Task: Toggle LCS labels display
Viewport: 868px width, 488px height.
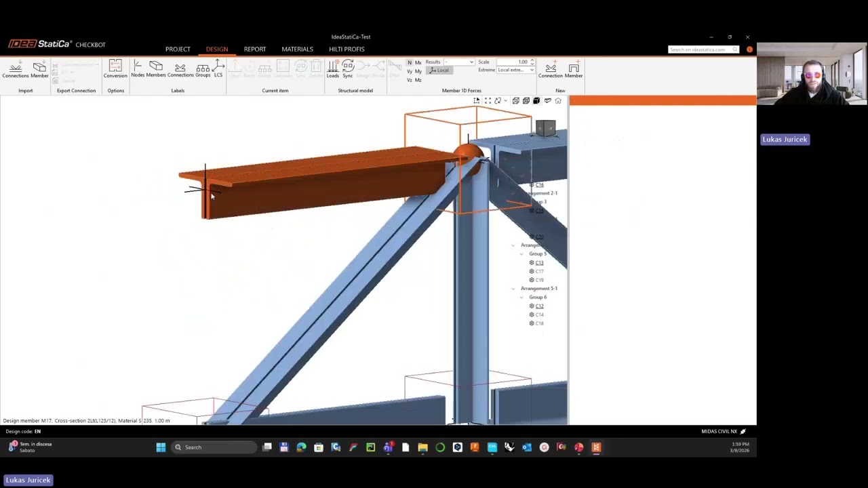Action: 218,69
